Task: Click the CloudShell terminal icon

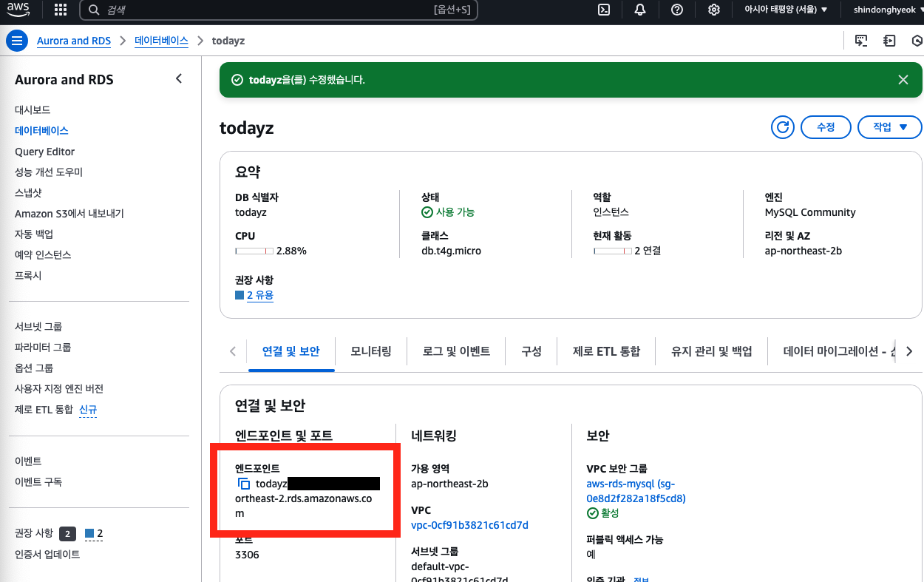Action: point(604,10)
